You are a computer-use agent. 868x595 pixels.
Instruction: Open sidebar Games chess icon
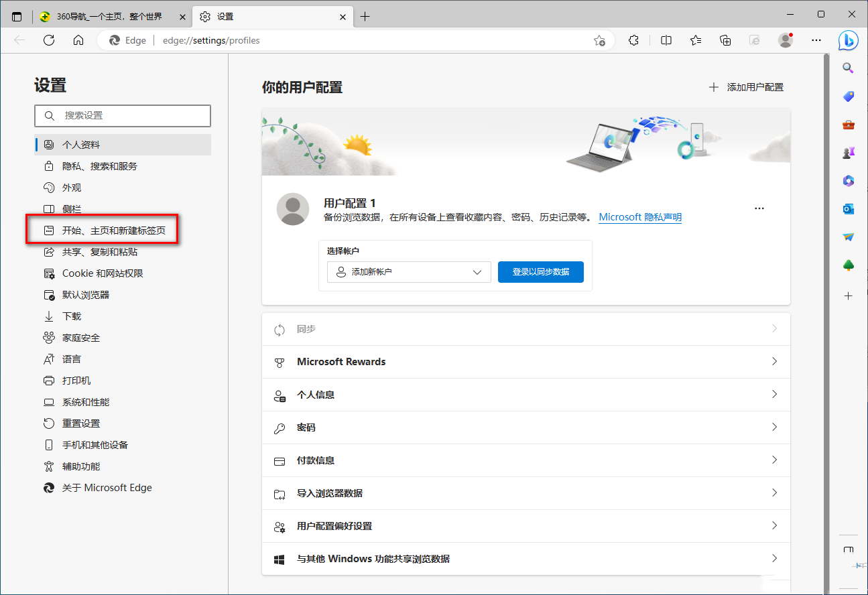pos(848,153)
